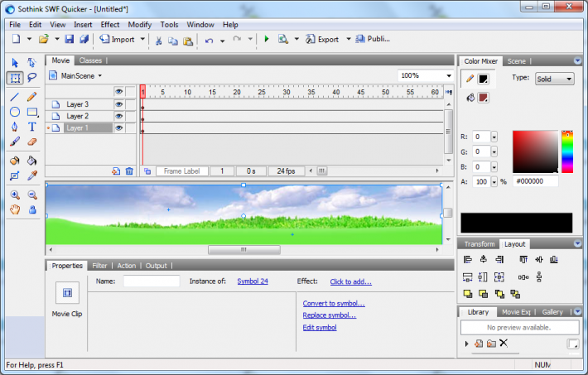Toggle visibility eye for Layer 2
This screenshot has width=588, height=375.
pos(119,116)
